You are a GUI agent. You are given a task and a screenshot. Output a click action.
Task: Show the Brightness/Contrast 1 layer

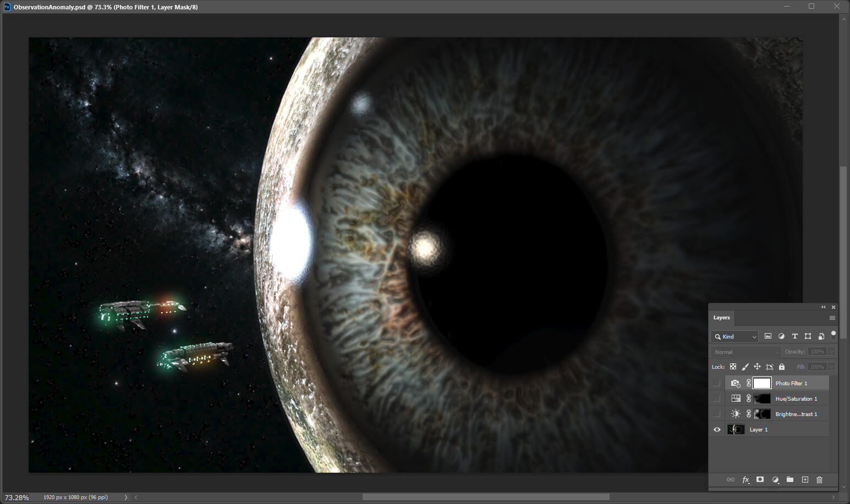click(x=716, y=414)
